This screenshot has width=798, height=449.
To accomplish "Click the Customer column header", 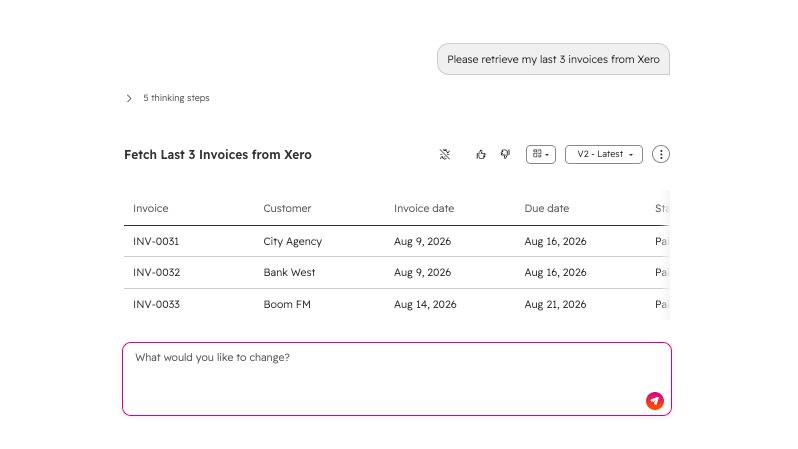I will click(x=287, y=208).
